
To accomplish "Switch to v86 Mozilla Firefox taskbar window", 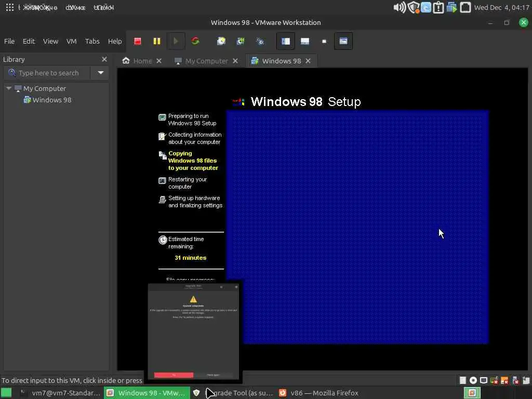I will [318, 393].
